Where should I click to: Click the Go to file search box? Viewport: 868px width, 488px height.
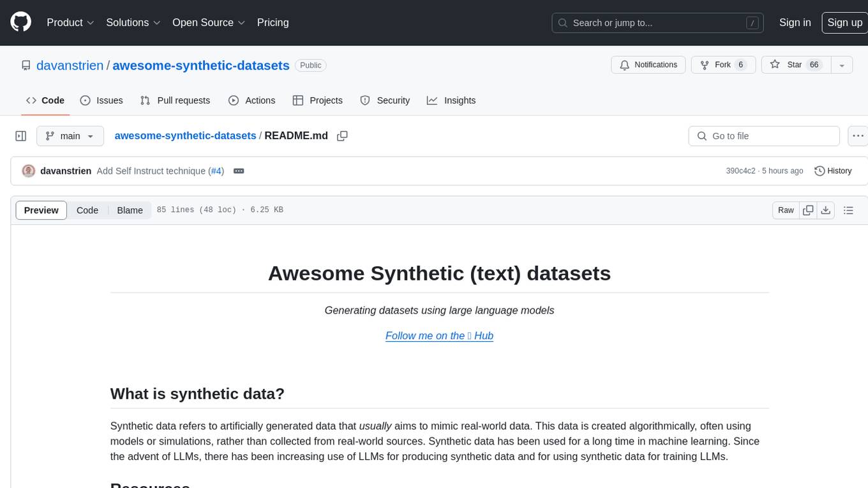[764, 136]
